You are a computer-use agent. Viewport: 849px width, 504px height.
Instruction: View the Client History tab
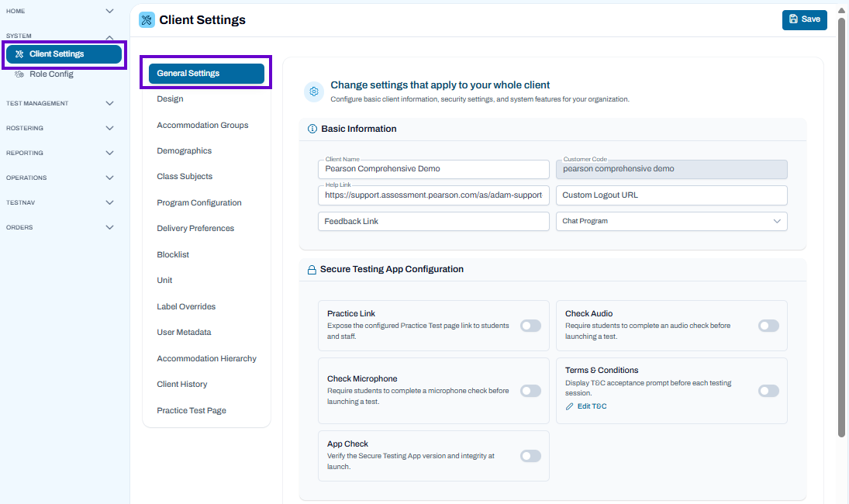coord(182,385)
